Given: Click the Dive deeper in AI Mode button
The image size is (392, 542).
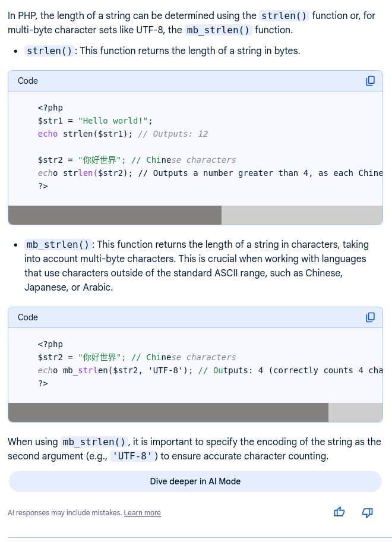Looking at the screenshot, I should (195, 481).
